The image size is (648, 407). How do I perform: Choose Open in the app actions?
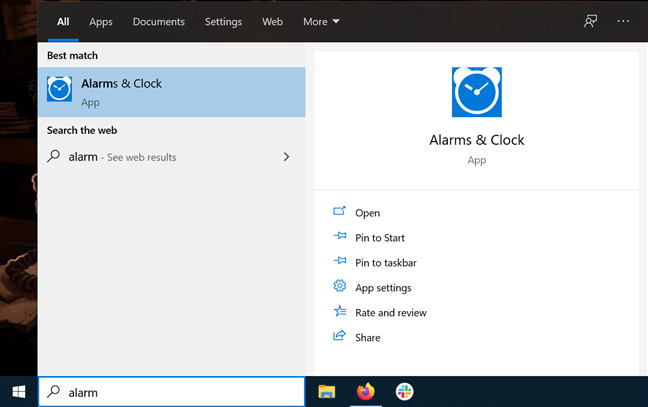tap(367, 213)
